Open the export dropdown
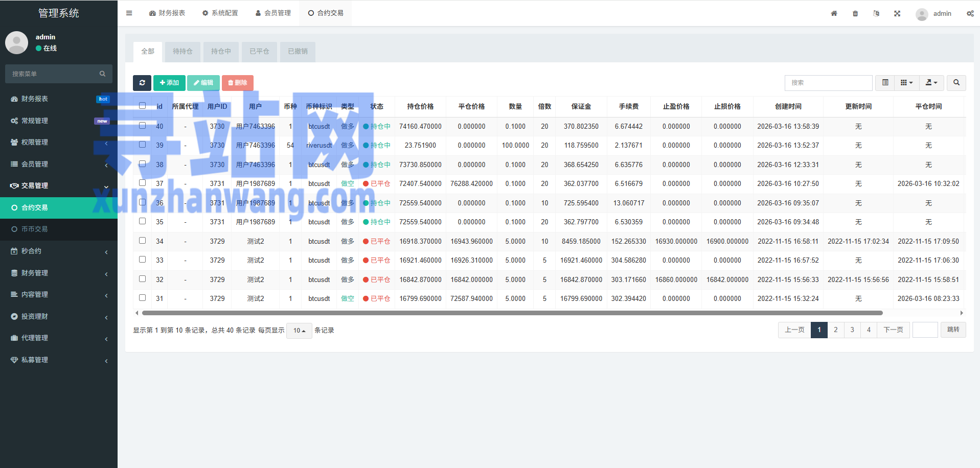980x468 pixels. click(x=931, y=83)
